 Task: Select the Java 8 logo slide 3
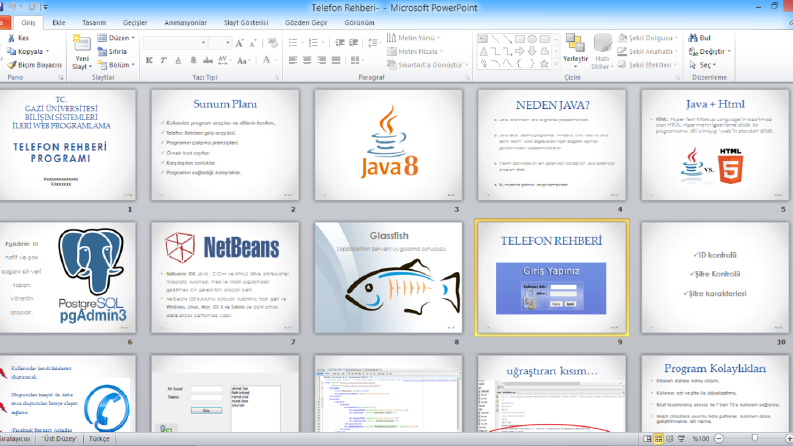tap(388, 145)
